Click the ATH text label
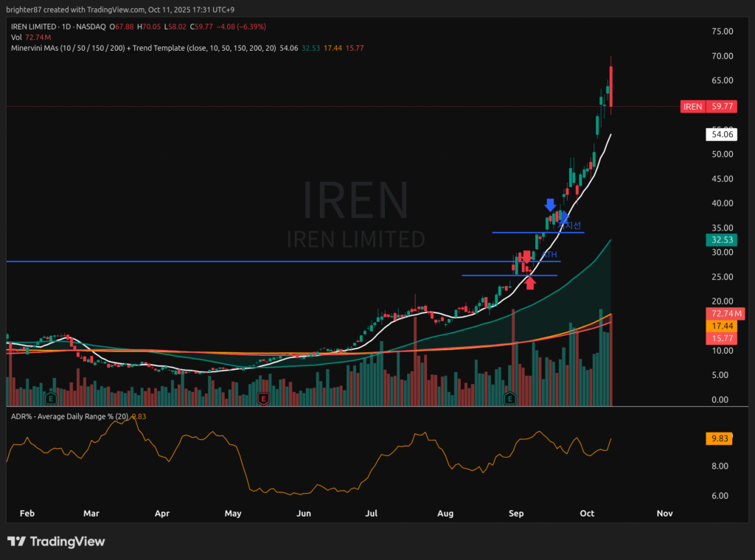 549,255
